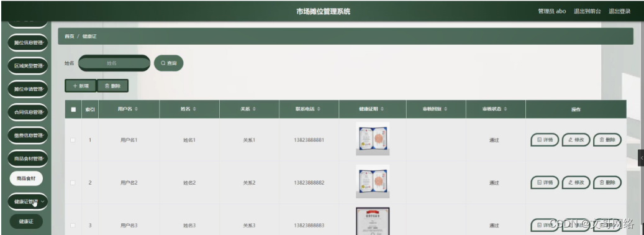
Task: Click the 退出到前台 link
Action: tap(587, 12)
